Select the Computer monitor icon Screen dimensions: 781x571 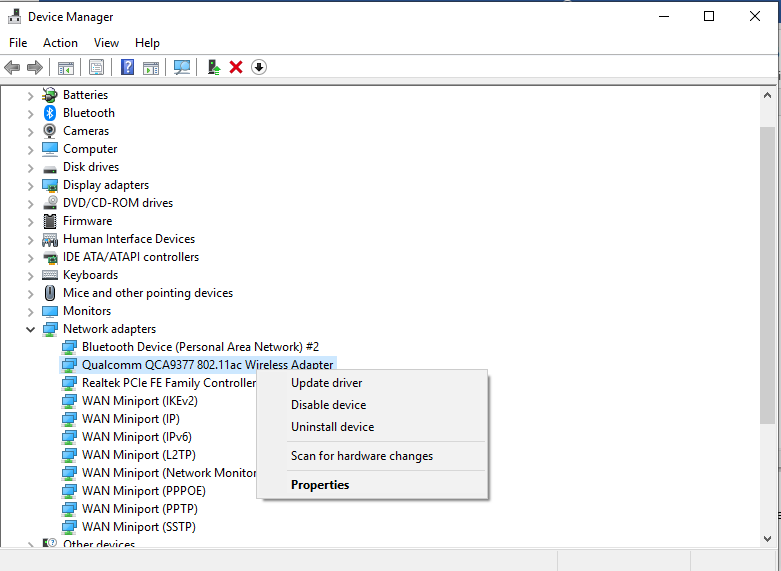click(50, 149)
